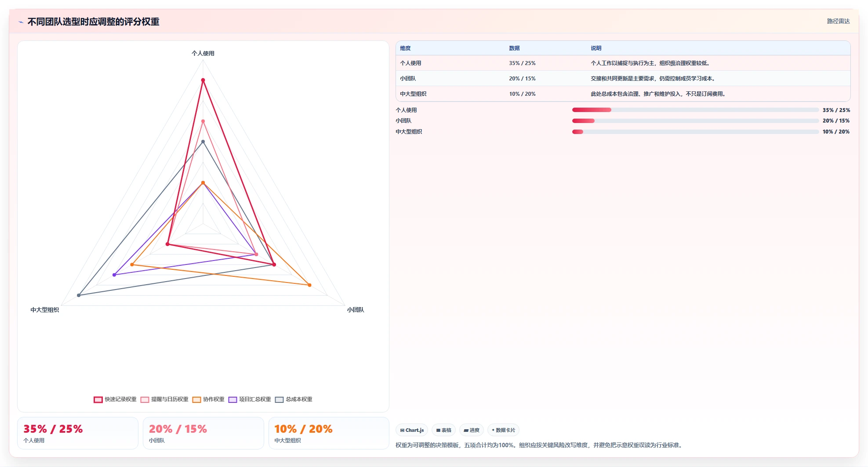Toggle the 总成本权重 legend swatch
Viewport: 868px width, 467px height.
[279, 399]
